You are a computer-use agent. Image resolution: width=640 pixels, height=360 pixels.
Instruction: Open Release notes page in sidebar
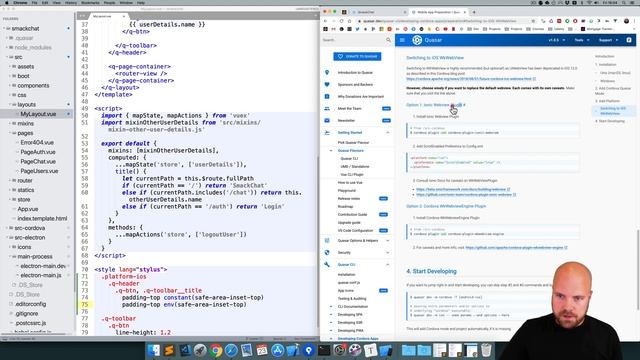[x=349, y=199]
